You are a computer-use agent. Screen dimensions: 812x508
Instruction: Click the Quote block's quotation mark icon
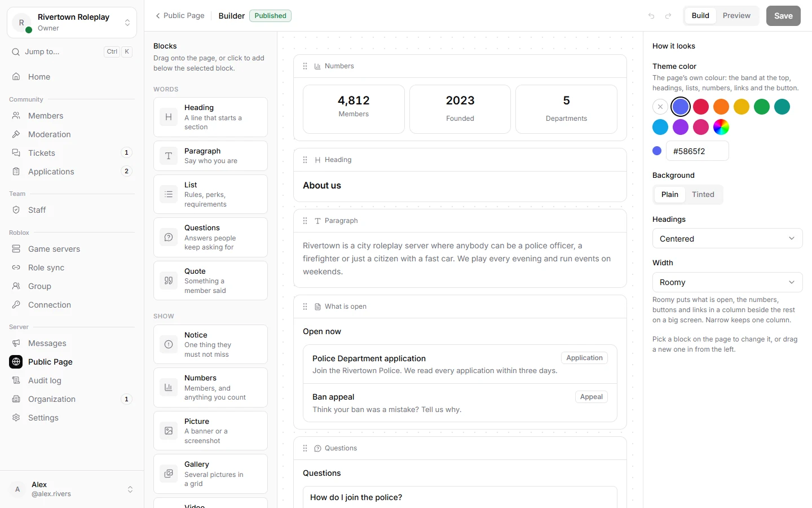[x=169, y=281]
